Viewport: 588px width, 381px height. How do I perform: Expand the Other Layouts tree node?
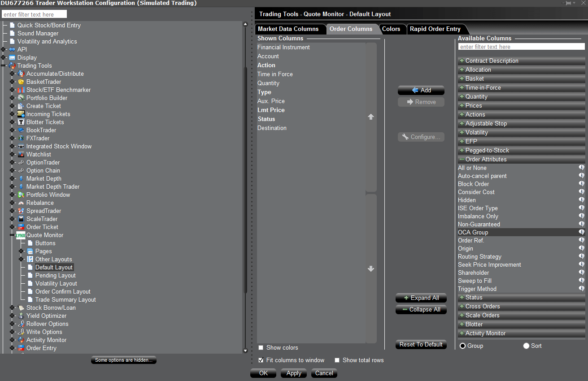click(x=21, y=259)
